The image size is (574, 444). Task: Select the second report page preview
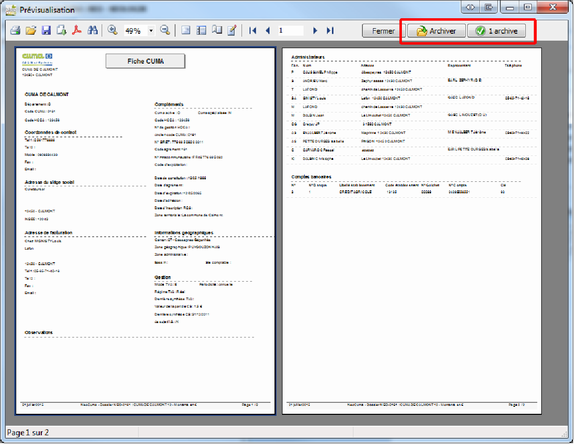(412, 231)
